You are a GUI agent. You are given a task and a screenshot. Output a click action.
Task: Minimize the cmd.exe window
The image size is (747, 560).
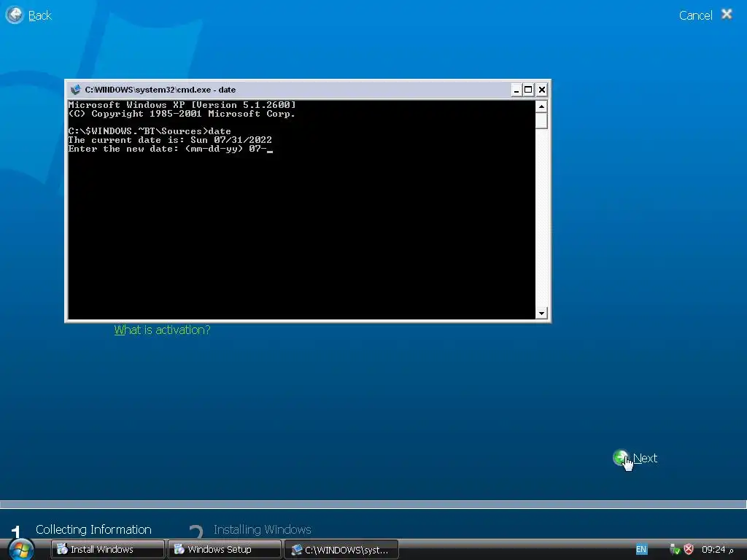pos(516,90)
